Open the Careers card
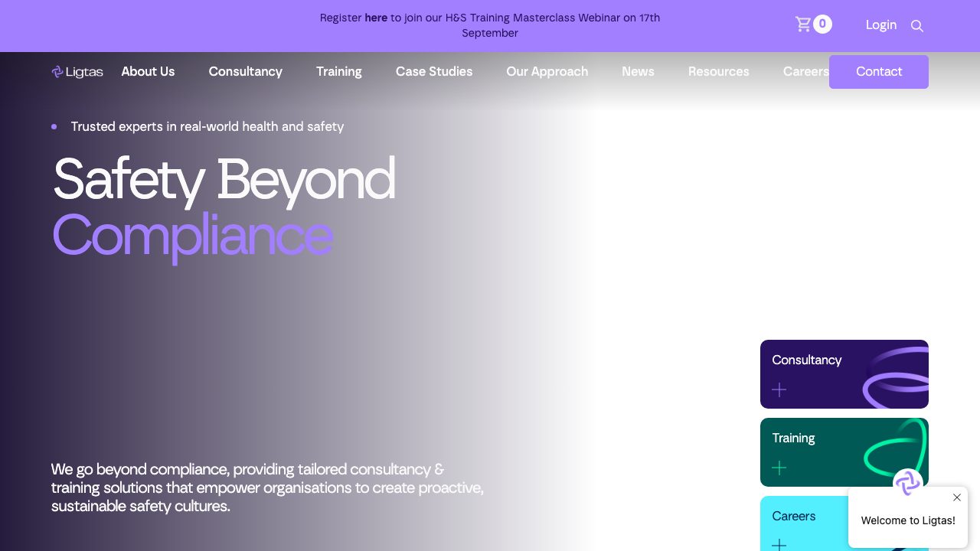The width and height of the screenshot is (980, 551). pos(804,523)
